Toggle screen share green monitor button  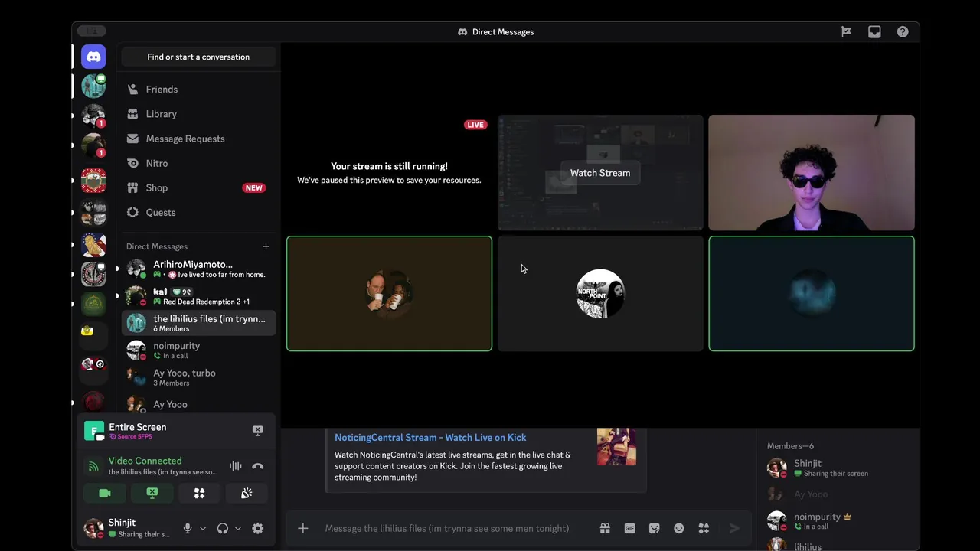(x=152, y=494)
